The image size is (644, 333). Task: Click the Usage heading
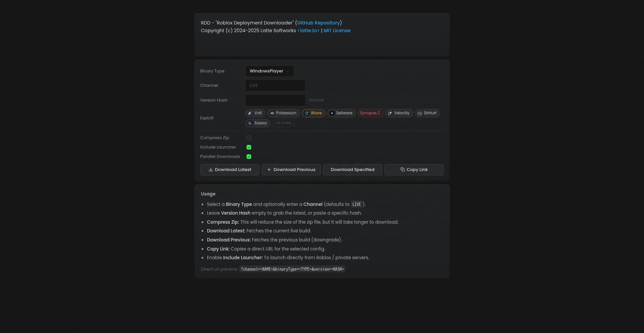tap(208, 194)
